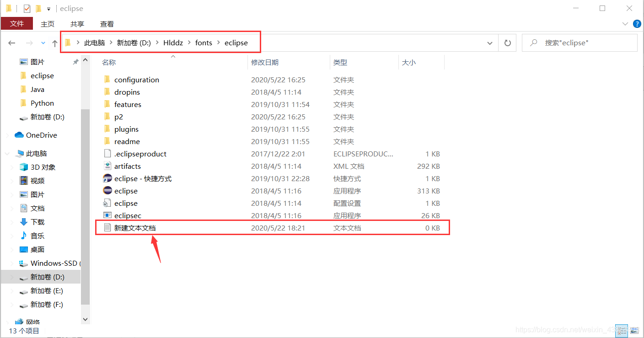Screen dimensions: 644x338
Task: Click the Properties checkmark icon in title bar
Action: click(x=27, y=8)
